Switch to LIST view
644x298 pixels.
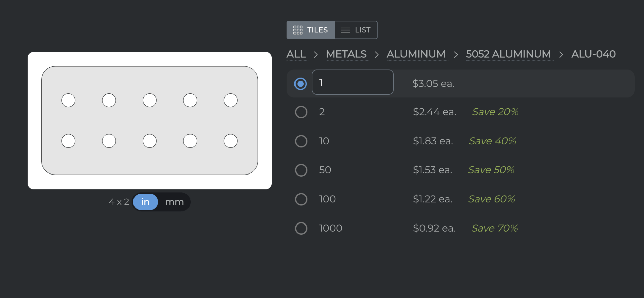(x=356, y=30)
